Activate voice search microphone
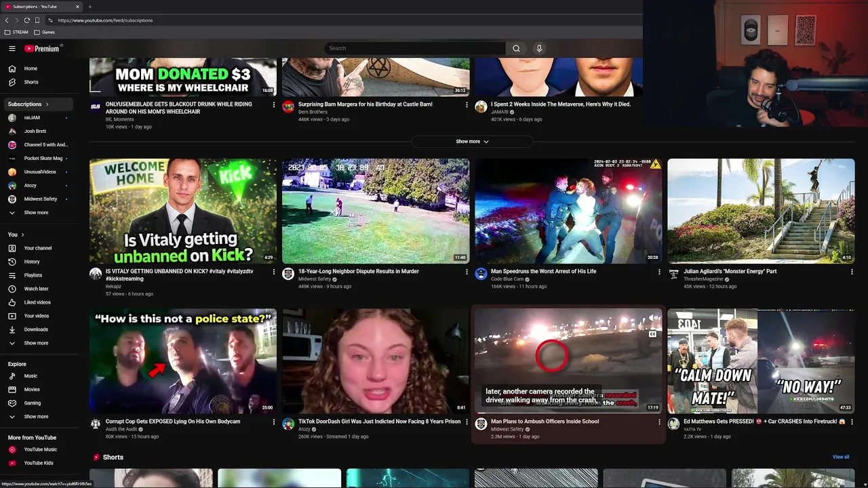The height and width of the screenshot is (488, 868). coord(539,48)
